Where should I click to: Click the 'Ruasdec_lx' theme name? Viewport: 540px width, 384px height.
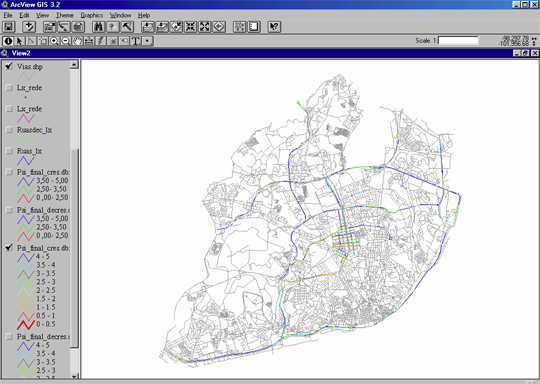pos(34,130)
